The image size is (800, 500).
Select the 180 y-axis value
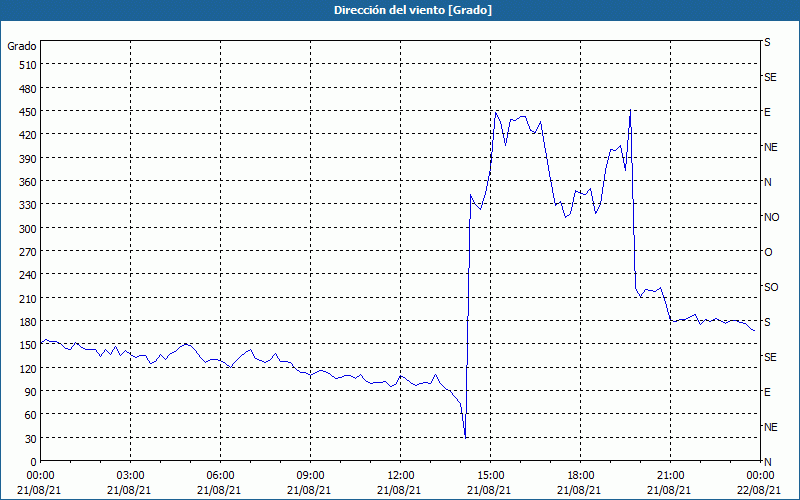(28, 322)
